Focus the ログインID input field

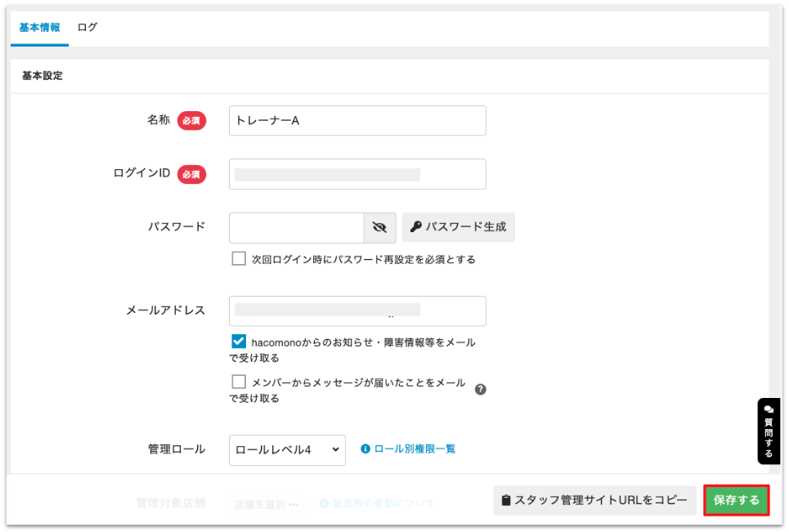(x=357, y=174)
